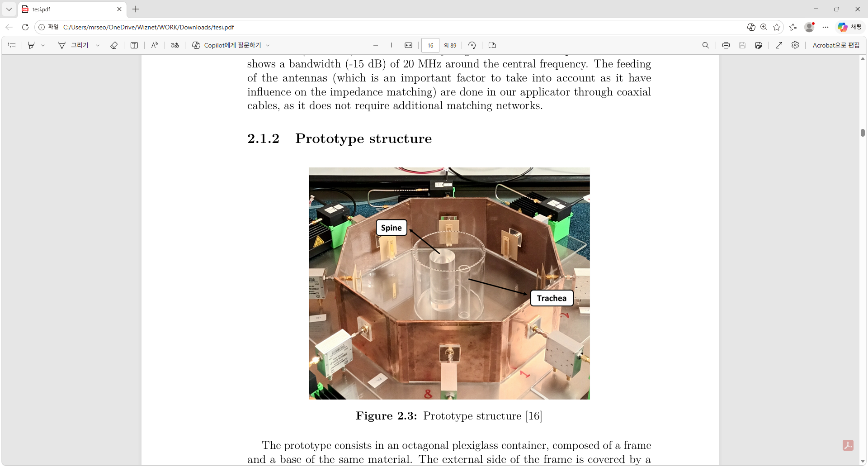Open the table of contents sidebar
This screenshot has width=868, height=467.
(x=12, y=45)
